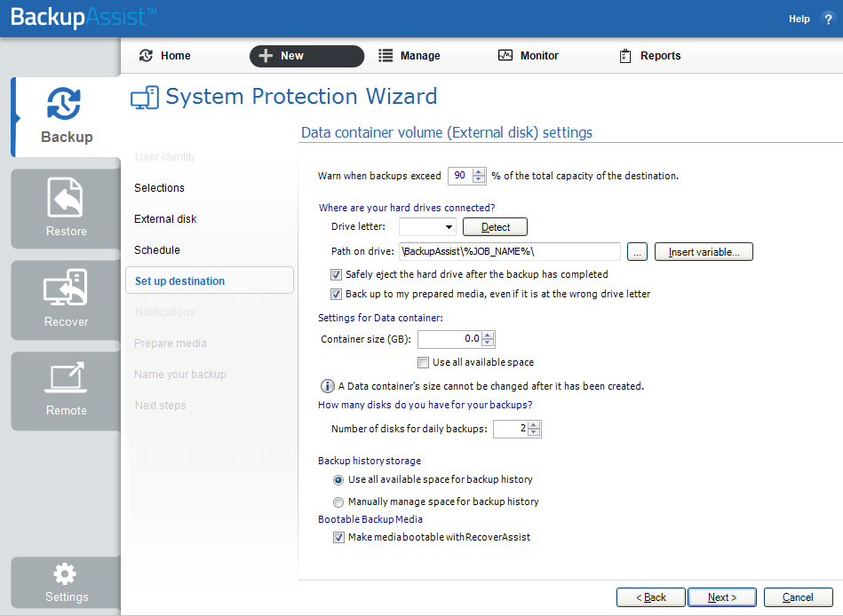
Task: Go to the Reports tab
Action: (x=649, y=56)
